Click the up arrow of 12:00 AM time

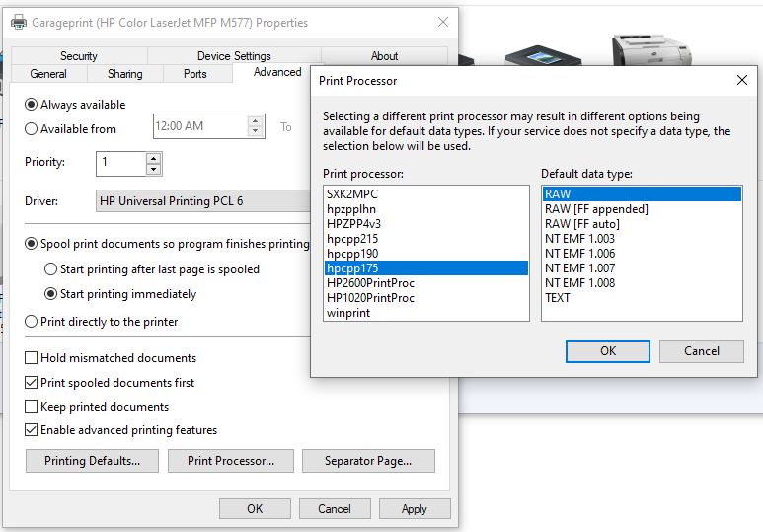[x=256, y=120]
